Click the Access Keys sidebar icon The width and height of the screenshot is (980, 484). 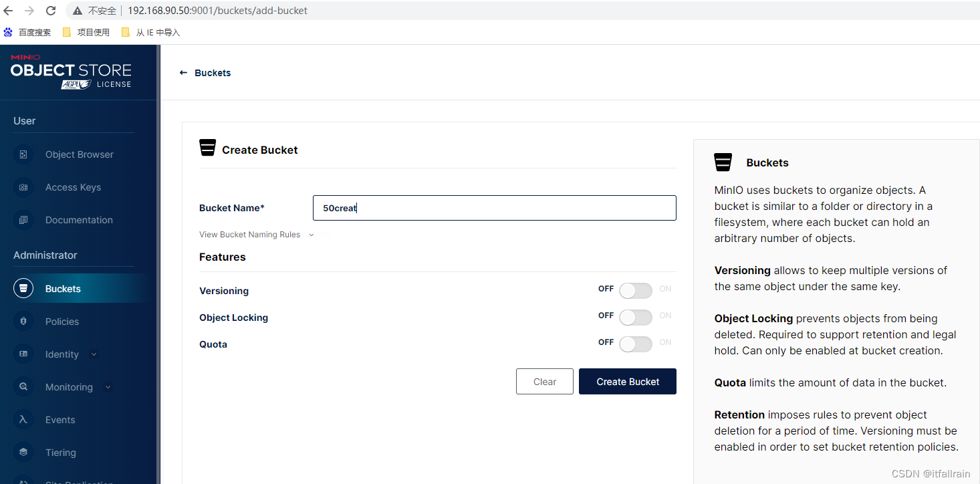[x=23, y=187]
